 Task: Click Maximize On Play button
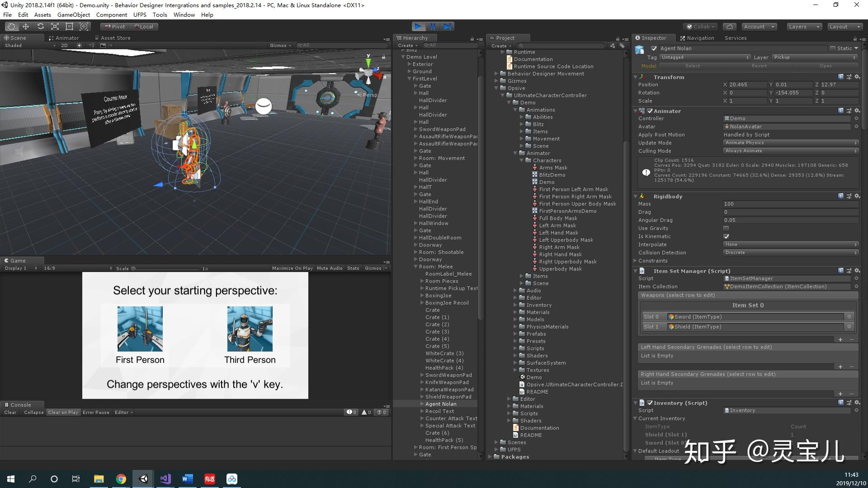click(292, 268)
